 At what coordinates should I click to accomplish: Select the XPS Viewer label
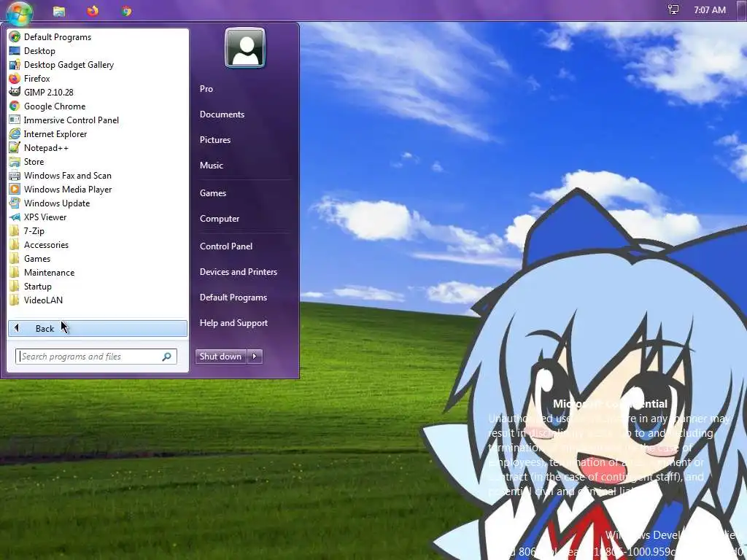(x=45, y=217)
